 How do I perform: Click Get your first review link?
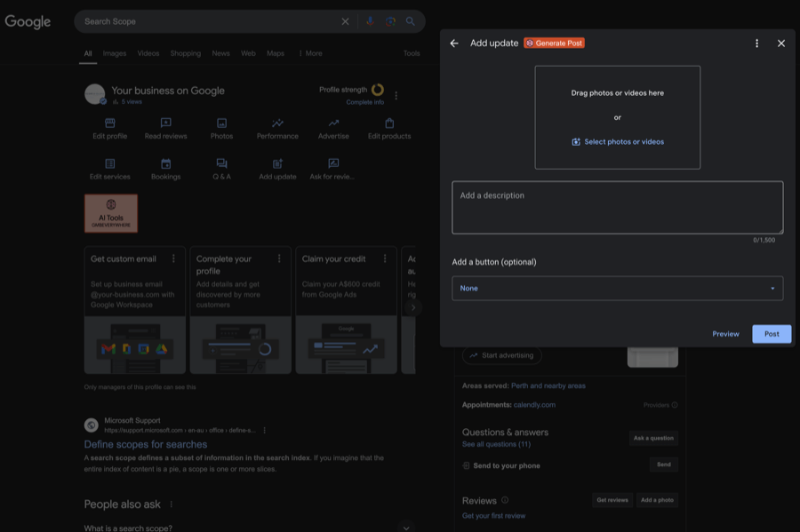pos(493,516)
